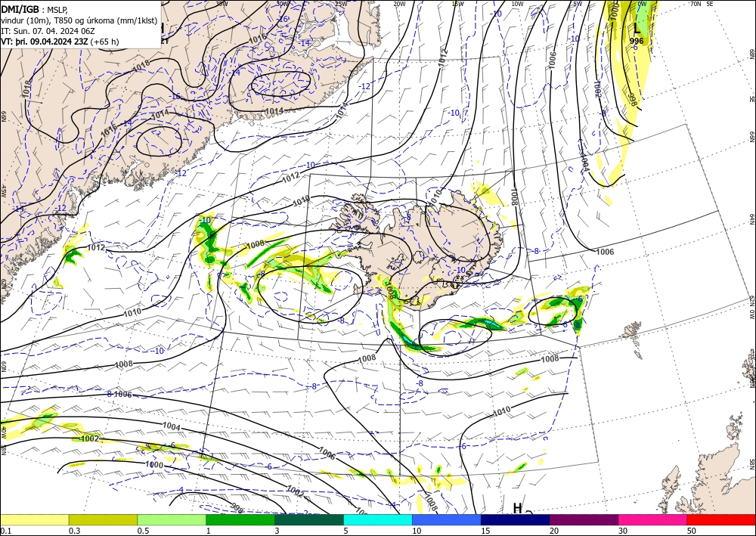
Task: Click the '0.3' legend scale value
Action: click(x=74, y=531)
